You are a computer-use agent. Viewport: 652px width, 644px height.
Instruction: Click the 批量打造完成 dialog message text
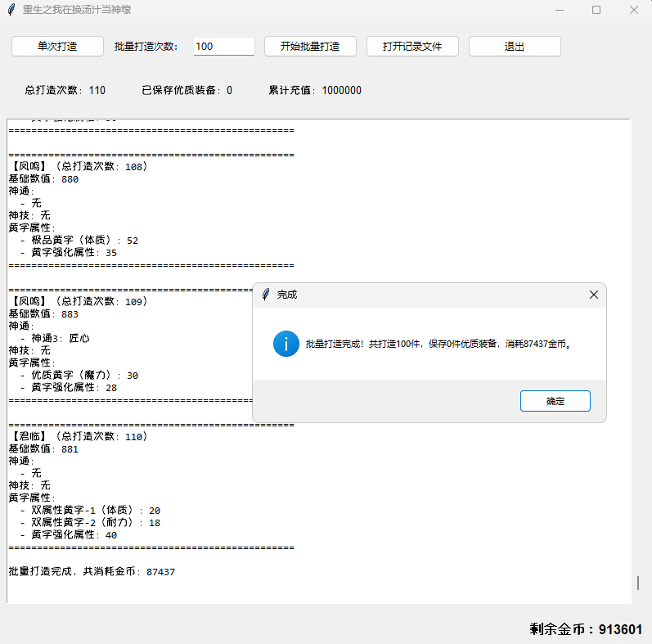pyautogui.click(x=438, y=345)
